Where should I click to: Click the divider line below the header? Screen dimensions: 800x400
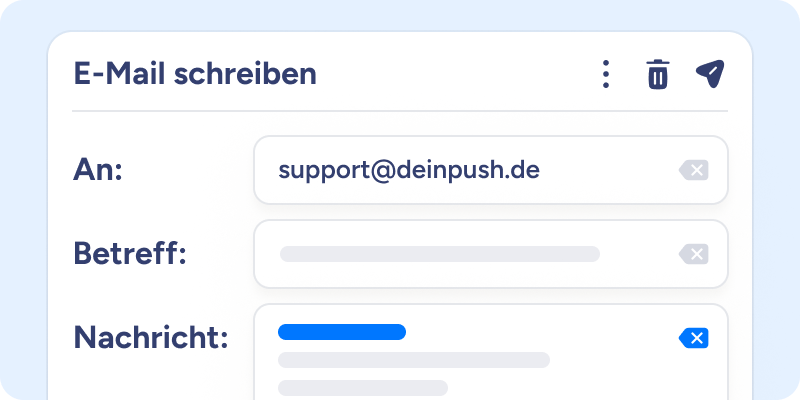[x=400, y=111]
